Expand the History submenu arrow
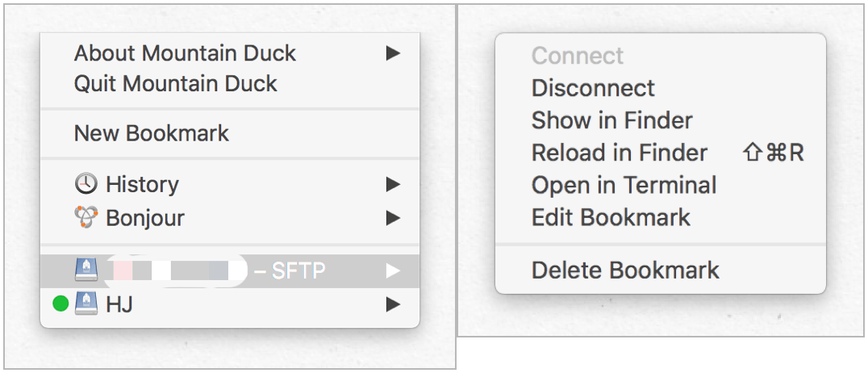 (x=393, y=185)
